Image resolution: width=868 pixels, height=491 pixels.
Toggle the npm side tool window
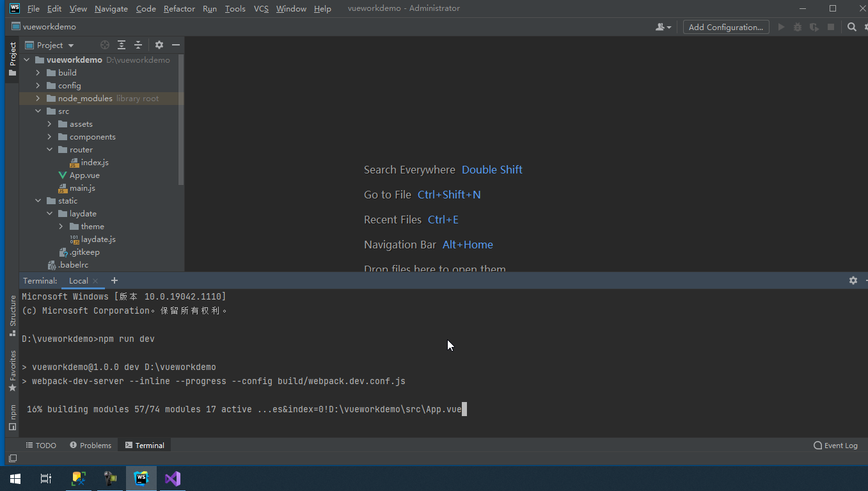pyautogui.click(x=12, y=417)
